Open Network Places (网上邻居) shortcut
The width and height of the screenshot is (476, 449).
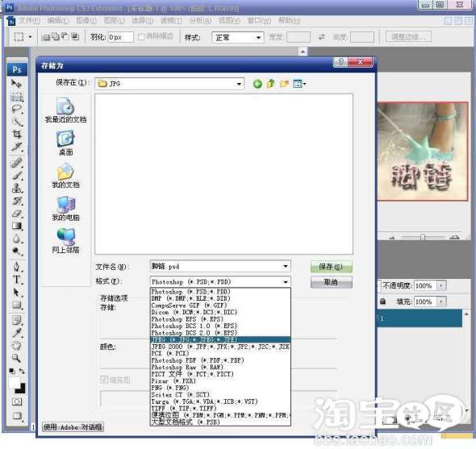coord(65,241)
